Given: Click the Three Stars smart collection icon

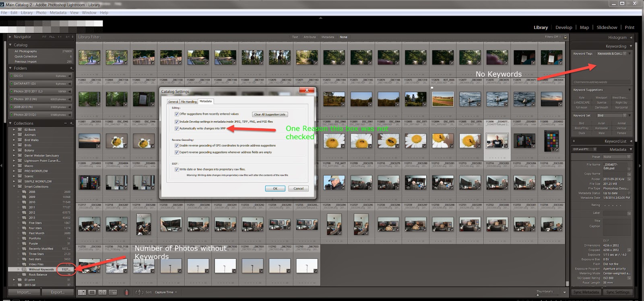Looking at the screenshot, I should 24,254.
